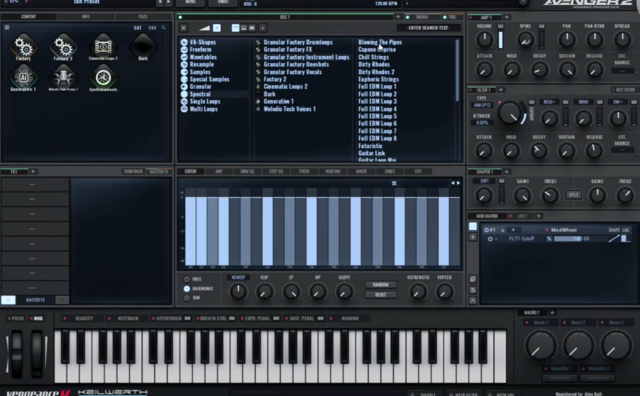Click the mod shape curve icon
This screenshot has height=396, width=640.
click(x=613, y=239)
